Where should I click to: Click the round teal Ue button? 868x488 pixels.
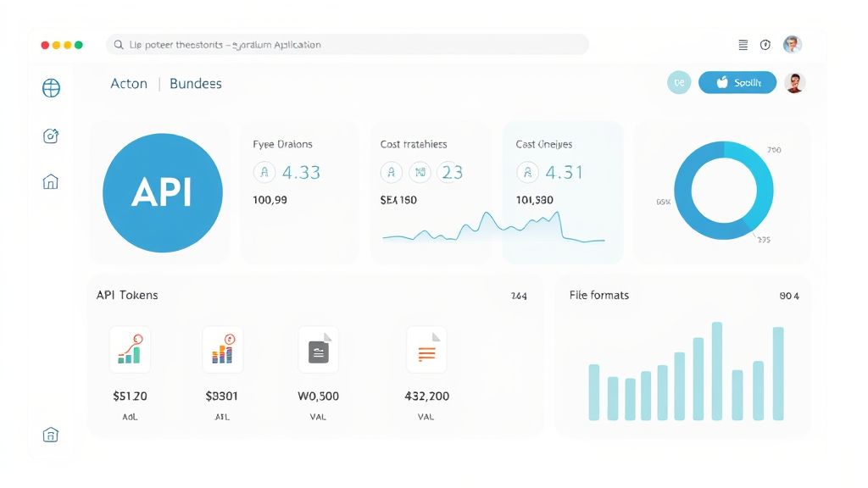679,82
